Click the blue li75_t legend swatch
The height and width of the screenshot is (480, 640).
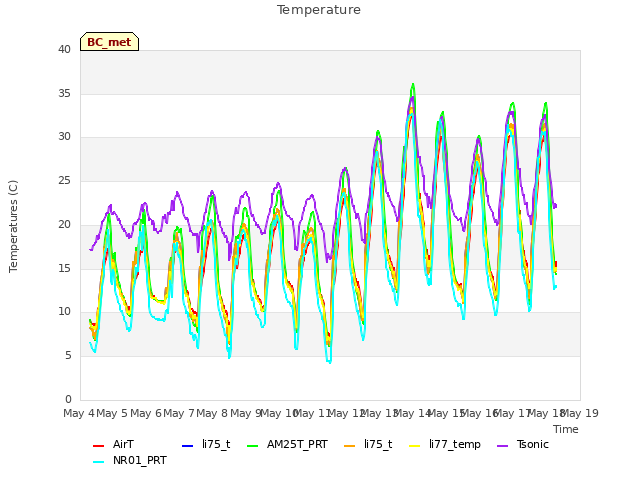(x=187, y=445)
